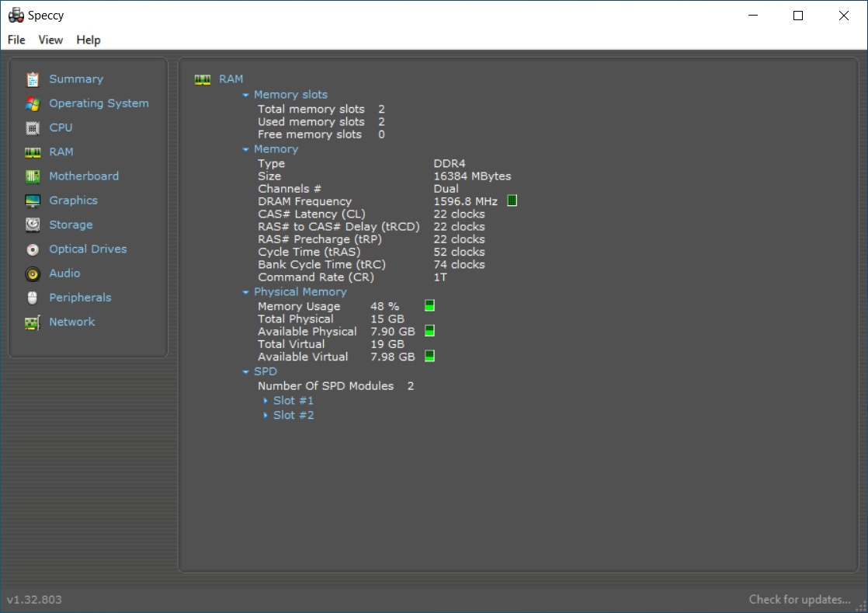Click the RAM stick icon in sidebar
Image resolution: width=868 pixels, height=613 pixels.
coord(33,152)
